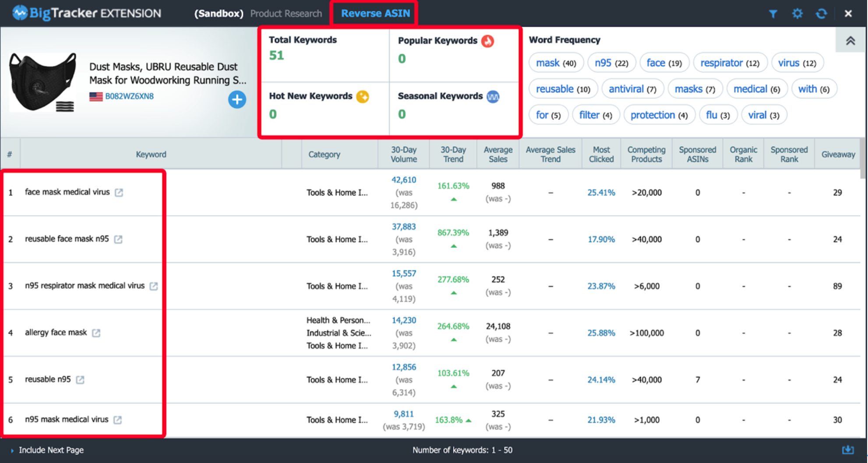
Task: Click the vertical scrollbar of keyword table
Action: 863,158
